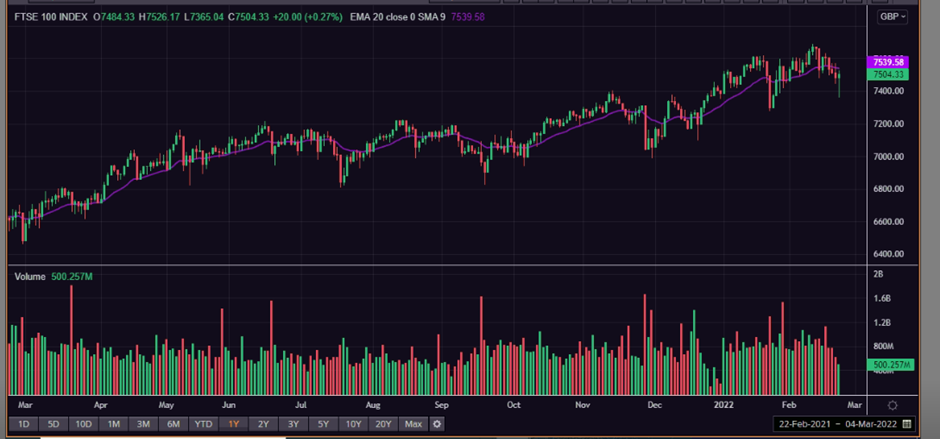The height and width of the screenshot is (439, 940).
Task: Select the 2Y time range
Action: click(263, 425)
